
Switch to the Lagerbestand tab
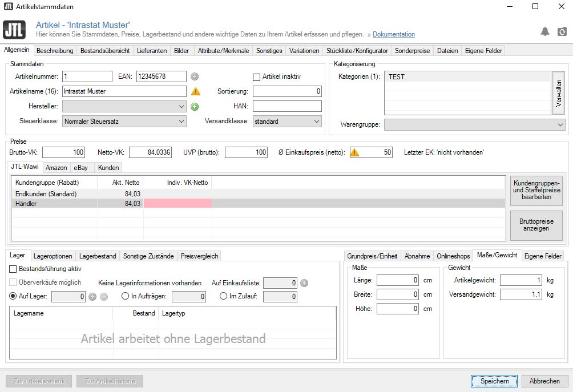click(x=98, y=256)
